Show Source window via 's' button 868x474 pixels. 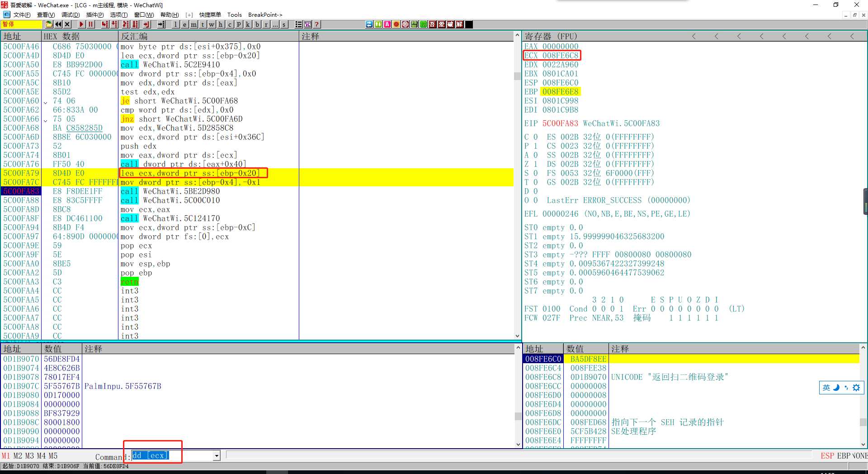tap(284, 24)
